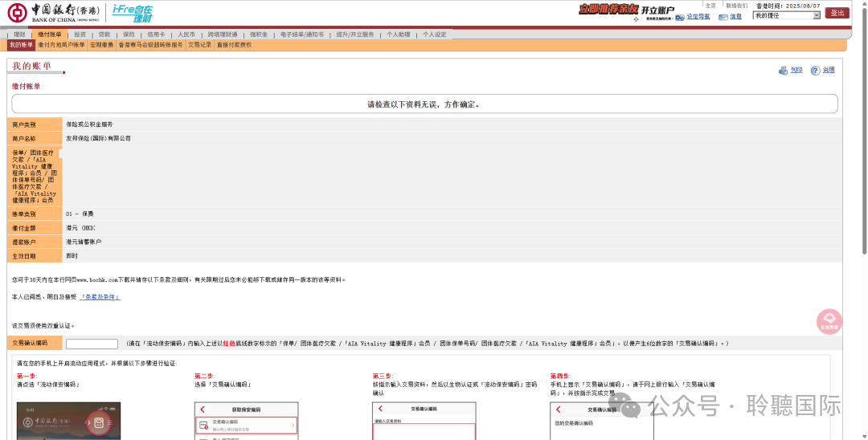868x440 pixels.
Task: Click the 交易确认编码 input field
Action: (x=92, y=344)
